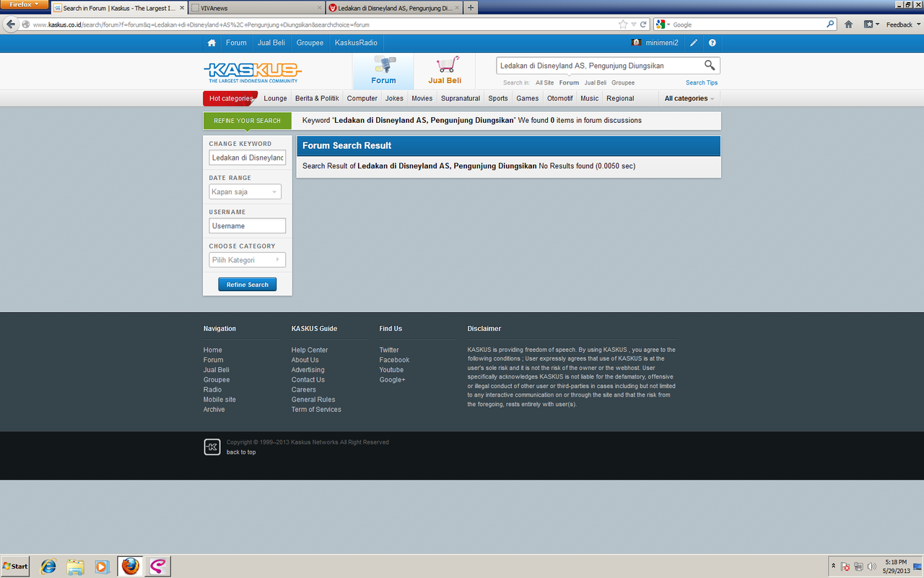Viewport: 924px width, 578px height.
Task: Open the Computer category
Action: [362, 98]
